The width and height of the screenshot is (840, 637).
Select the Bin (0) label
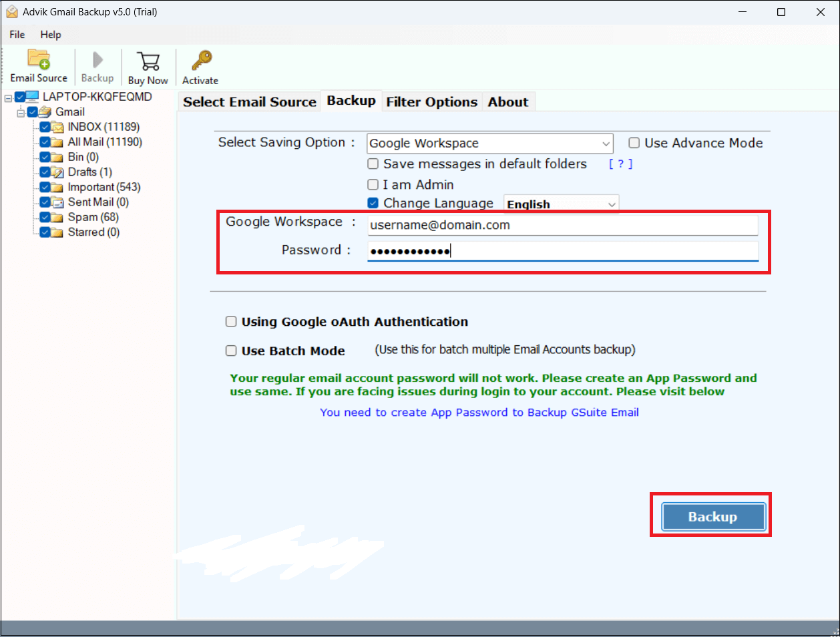coord(83,158)
